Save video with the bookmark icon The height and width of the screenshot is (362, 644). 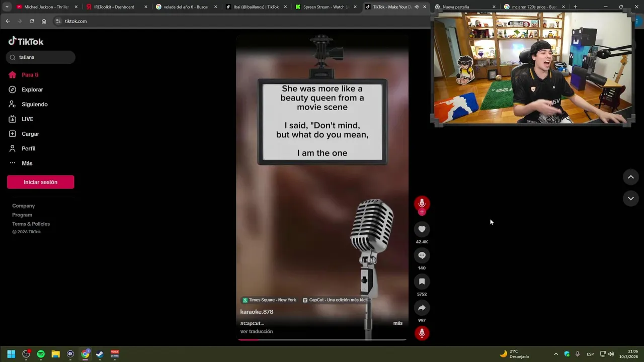[x=422, y=282]
